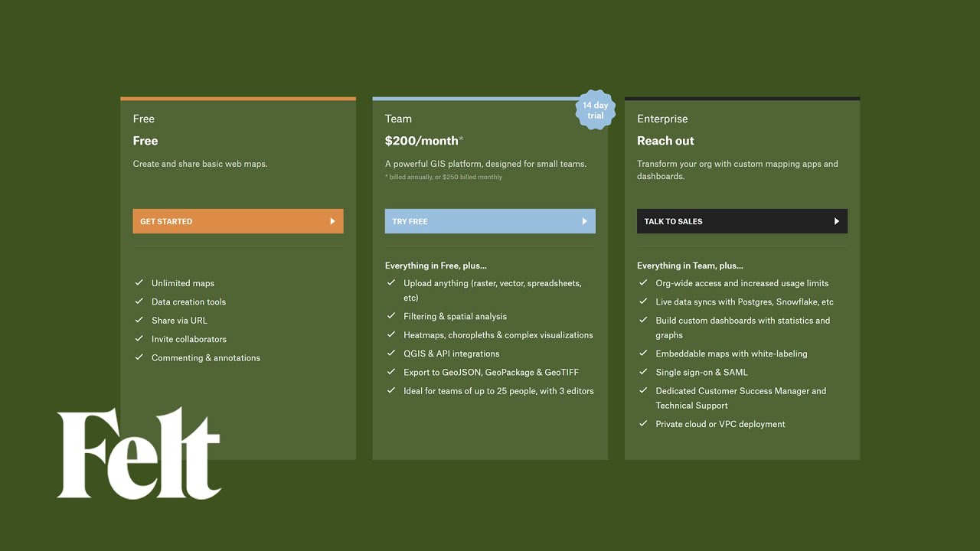This screenshot has width=980, height=551.
Task: Click the Felt logo
Action: click(139, 453)
